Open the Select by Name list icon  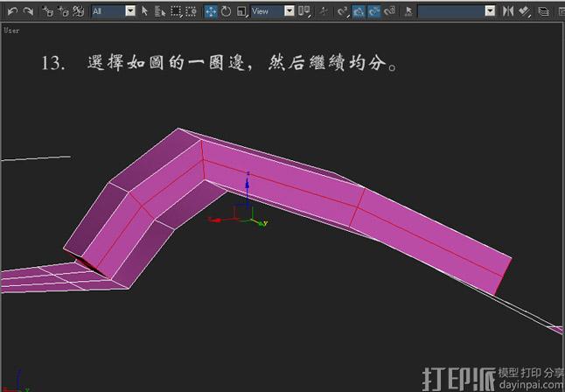point(160,11)
